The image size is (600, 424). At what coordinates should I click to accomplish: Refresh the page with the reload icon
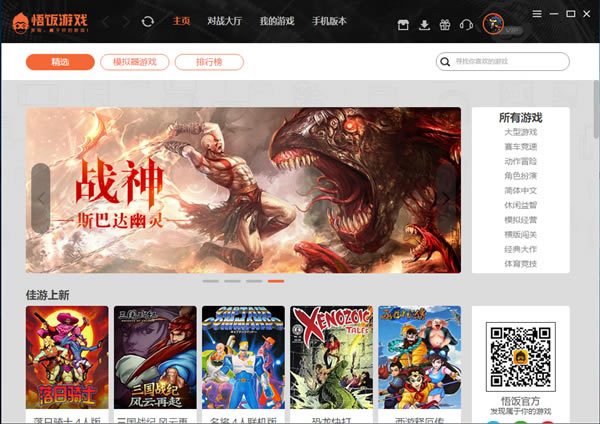(148, 21)
